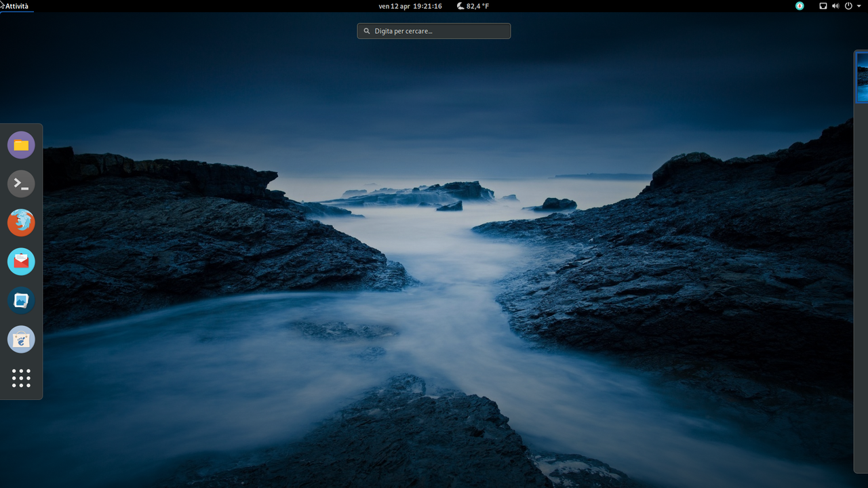Launch the image viewer dock icon
Image resolution: width=868 pixels, height=488 pixels.
click(x=21, y=300)
